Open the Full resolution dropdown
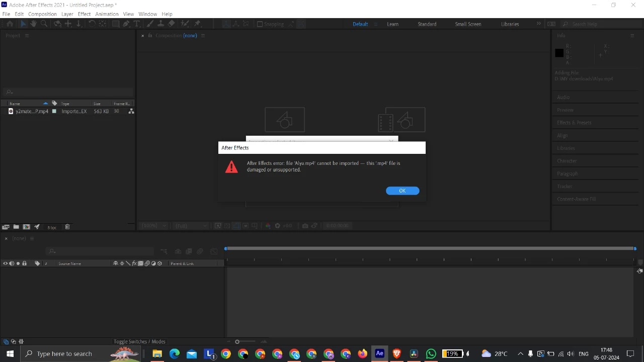Screen dimensions: 644x362 click(x=190, y=226)
